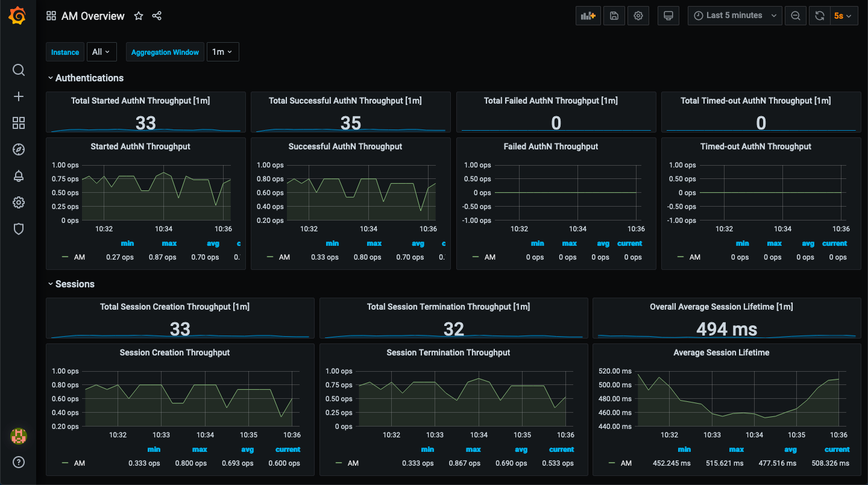This screenshot has width=868, height=485.
Task: Click the user profile avatar
Action: click(18, 436)
